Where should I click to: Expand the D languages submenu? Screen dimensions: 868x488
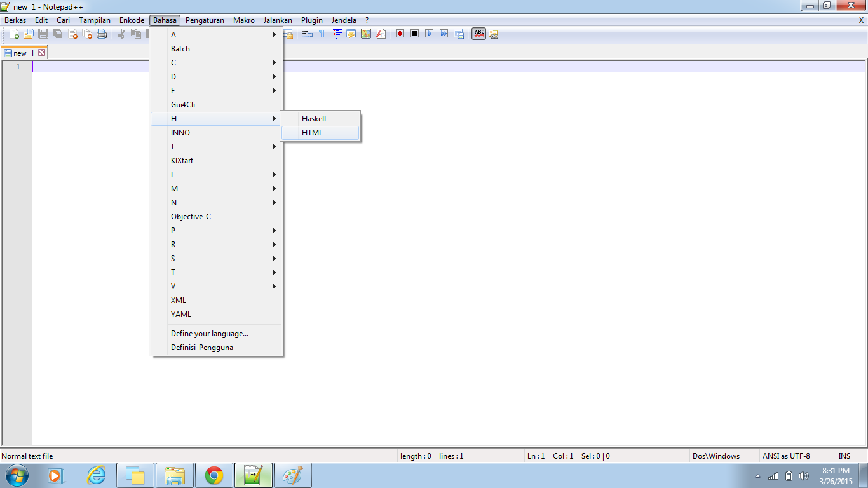tap(216, 77)
